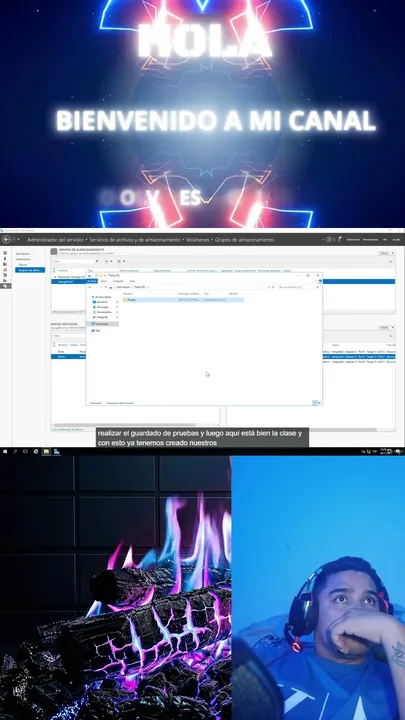Screen dimensions: 405x720
Task: Click the Explorer help question mark icon
Action: (x=320, y=281)
